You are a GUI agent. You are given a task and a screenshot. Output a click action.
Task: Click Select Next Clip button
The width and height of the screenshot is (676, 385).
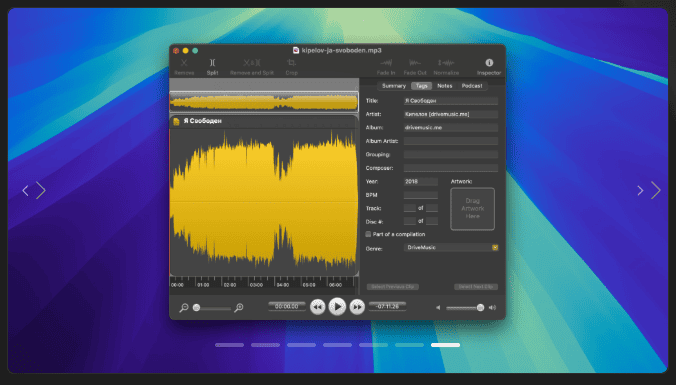[476, 287]
